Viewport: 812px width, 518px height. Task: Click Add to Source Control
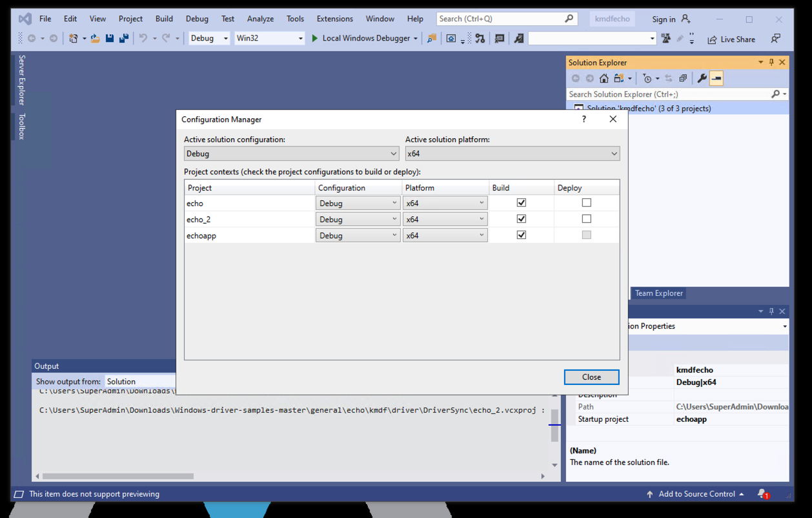tap(696, 494)
